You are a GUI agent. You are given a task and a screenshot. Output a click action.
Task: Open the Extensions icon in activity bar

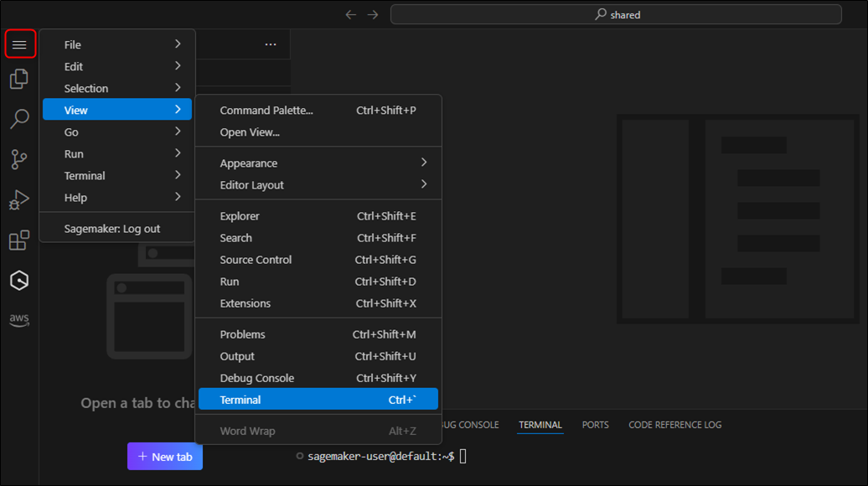[x=18, y=240]
